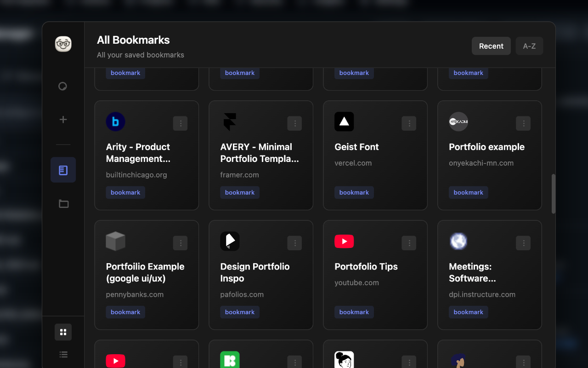Open the Portofolio Tips bookmark title
588x368 pixels.
366,266
